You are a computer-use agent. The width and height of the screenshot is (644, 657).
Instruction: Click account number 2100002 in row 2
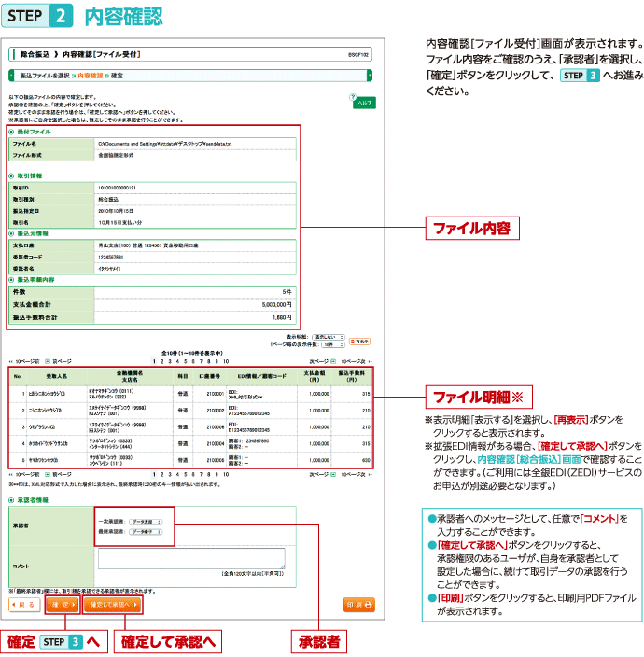coord(215,411)
